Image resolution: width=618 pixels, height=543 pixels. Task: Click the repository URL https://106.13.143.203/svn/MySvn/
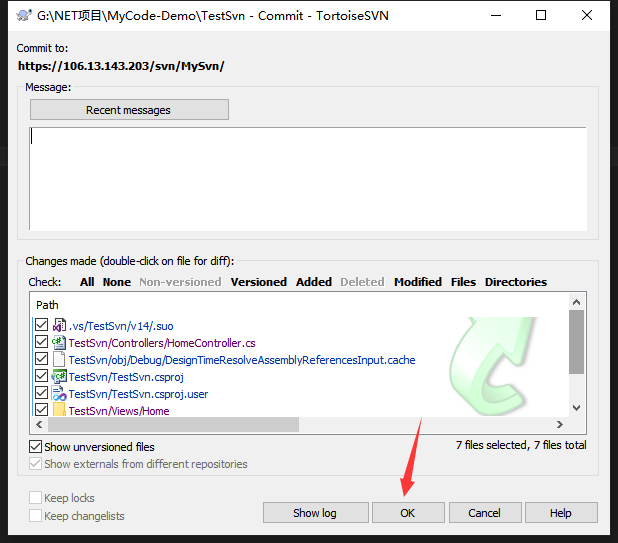pyautogui.click(x=121, y=66)
